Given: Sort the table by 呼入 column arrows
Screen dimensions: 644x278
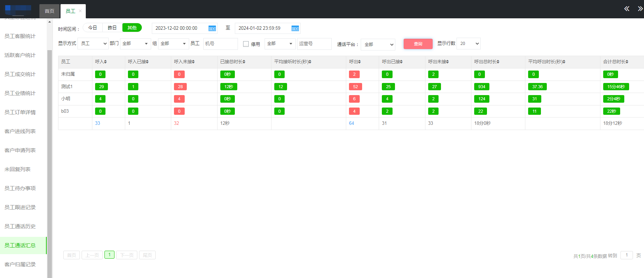Looking at the screenshot, I should (105, 62).
